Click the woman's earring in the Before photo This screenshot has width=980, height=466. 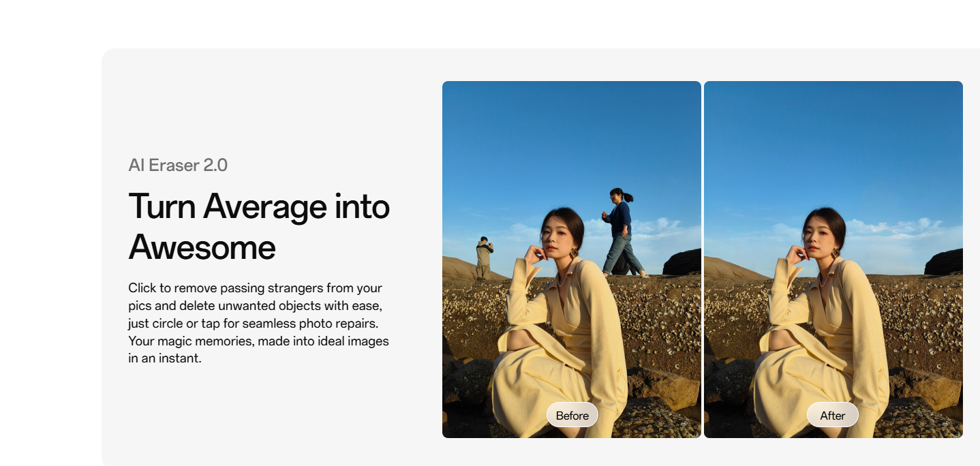coord(574,253)
